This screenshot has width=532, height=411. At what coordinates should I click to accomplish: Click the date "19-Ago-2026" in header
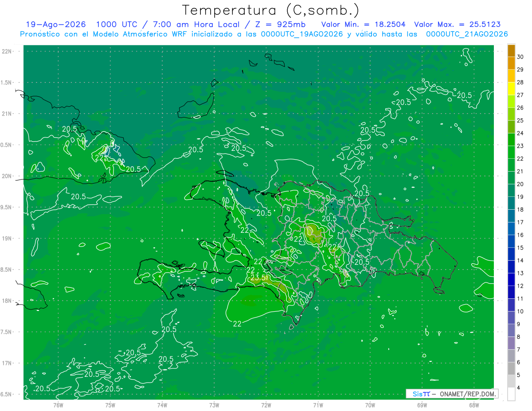coord(56,24)
